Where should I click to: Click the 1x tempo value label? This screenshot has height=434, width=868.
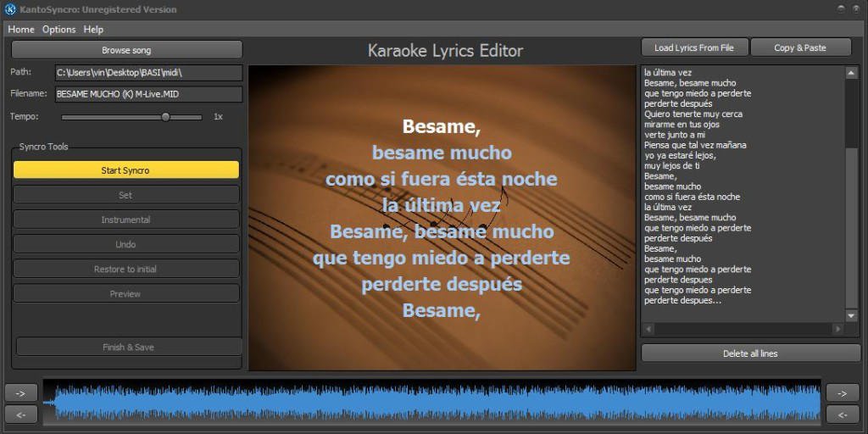[x=218, y=117]
